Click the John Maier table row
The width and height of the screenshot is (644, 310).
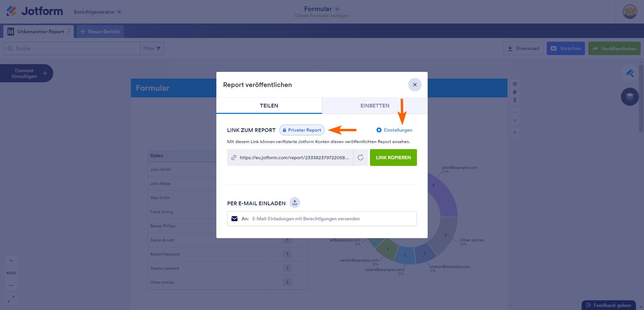(x=228, y=184)
